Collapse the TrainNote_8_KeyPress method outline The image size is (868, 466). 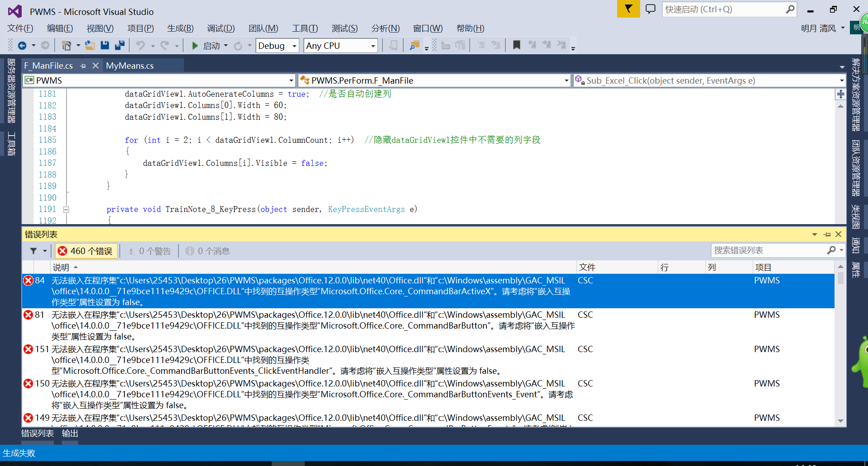(x=66, y=209)
